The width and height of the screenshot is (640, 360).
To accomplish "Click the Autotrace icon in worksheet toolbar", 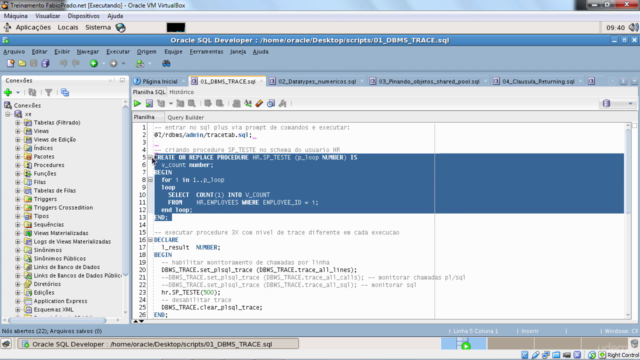I will click(x=180, y=103).
